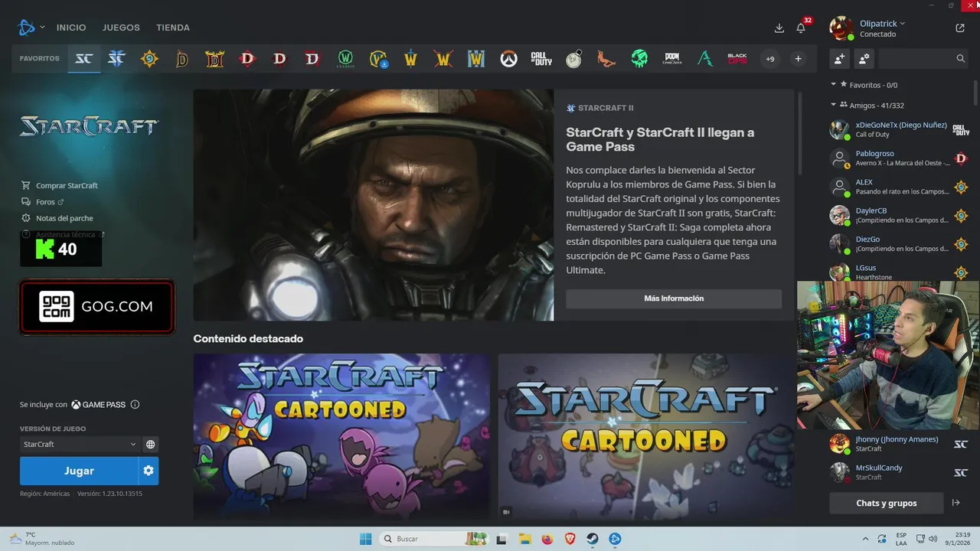Go to the INICIO tab

(71, 28)
